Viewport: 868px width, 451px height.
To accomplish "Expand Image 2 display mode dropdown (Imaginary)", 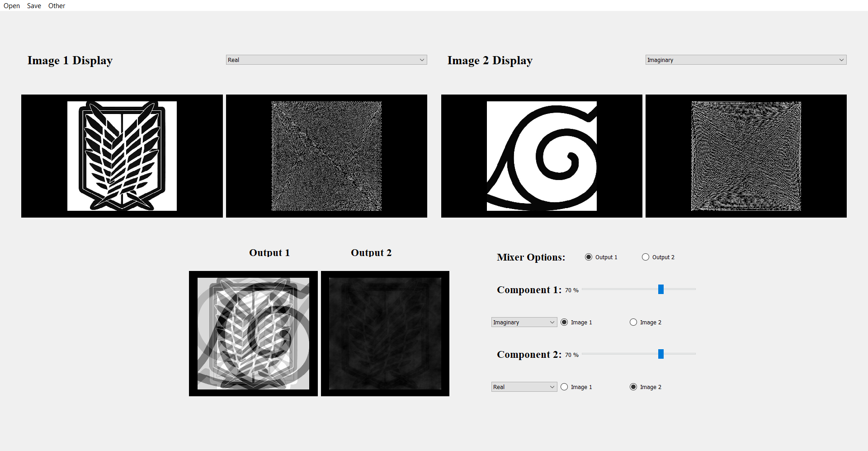I will [746, 60].
